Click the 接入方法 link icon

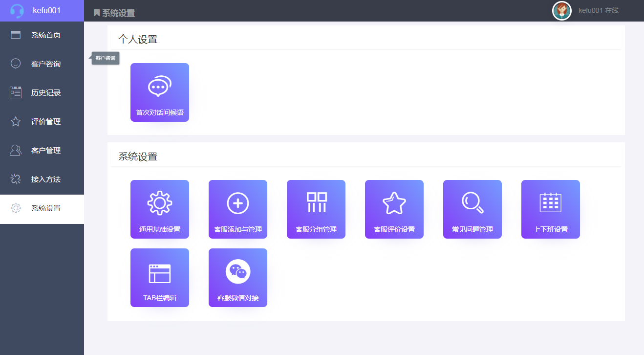[x=16, y=179]
